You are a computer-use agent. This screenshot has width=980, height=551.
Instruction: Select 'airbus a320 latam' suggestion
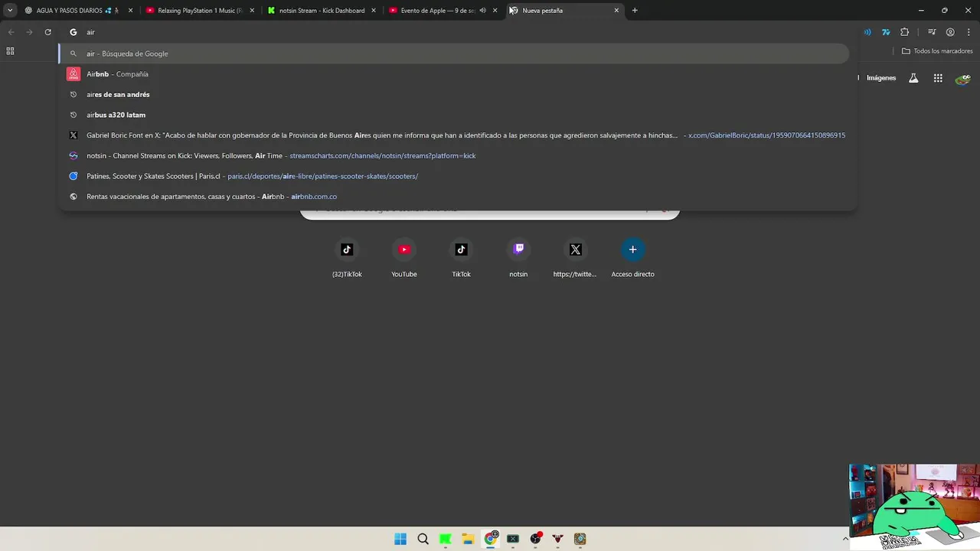455,115
